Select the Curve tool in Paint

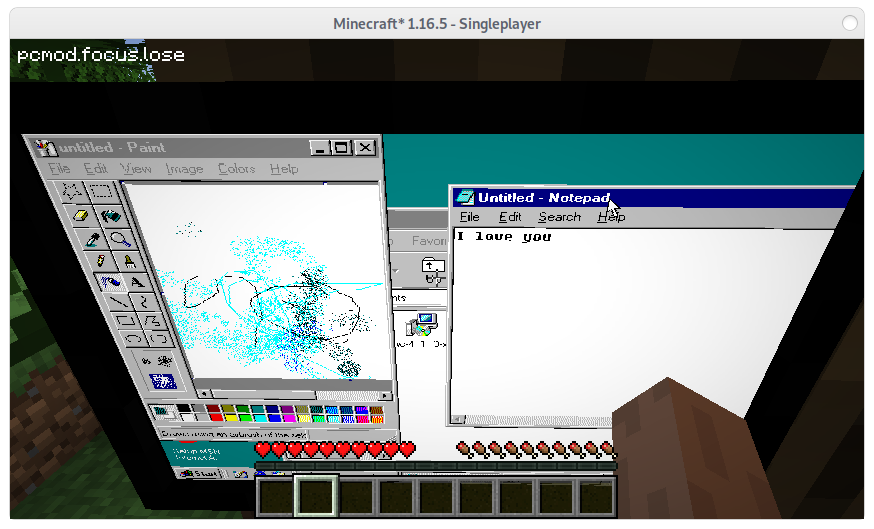click(144, 302)
